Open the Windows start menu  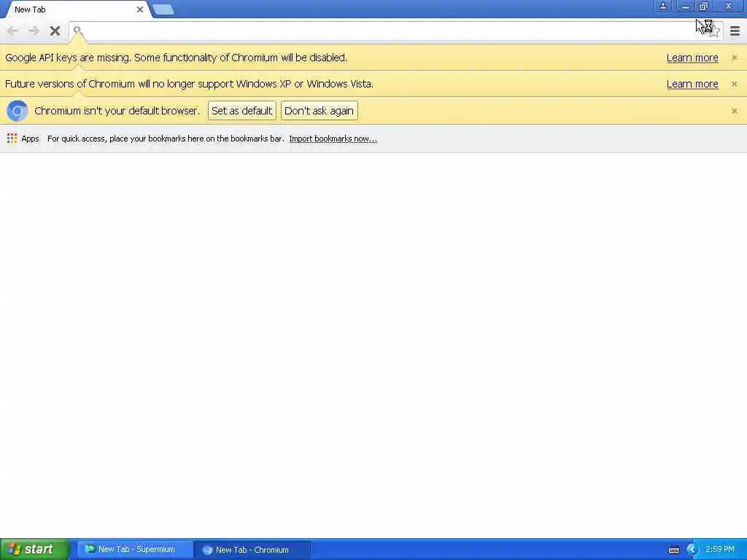coord(35,550)
